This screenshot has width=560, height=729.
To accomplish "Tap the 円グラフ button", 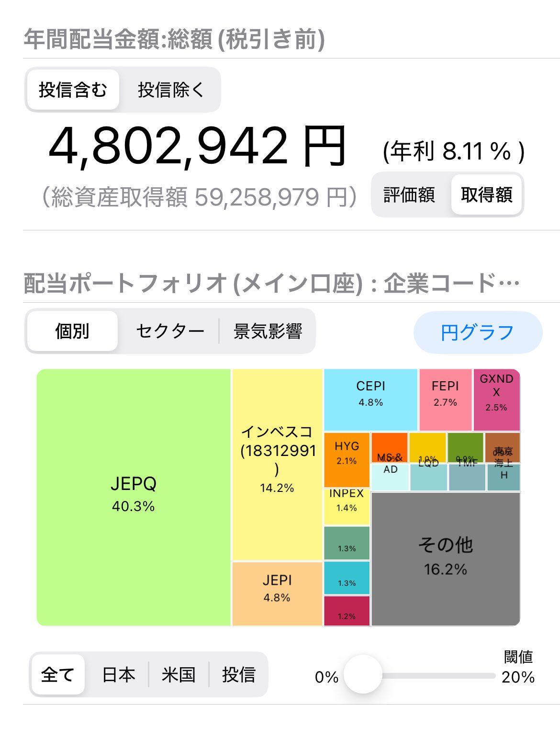I will pyautogui.click(x=478, y=332).
